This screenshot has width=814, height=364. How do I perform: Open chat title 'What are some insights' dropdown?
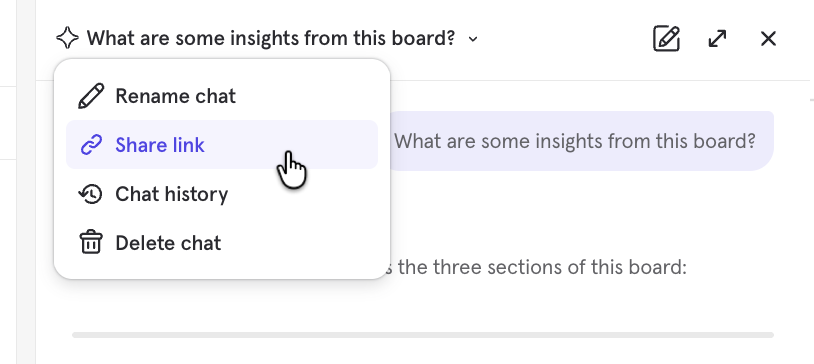coord(271,38)
